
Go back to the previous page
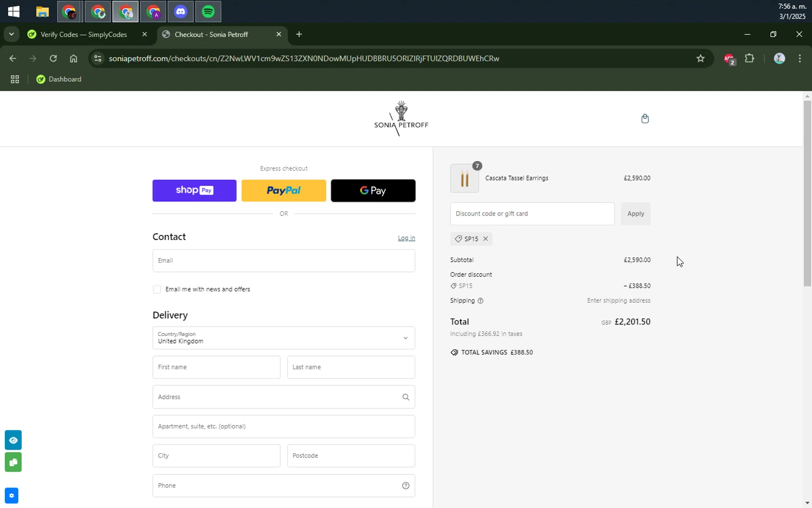coord(13,58)
